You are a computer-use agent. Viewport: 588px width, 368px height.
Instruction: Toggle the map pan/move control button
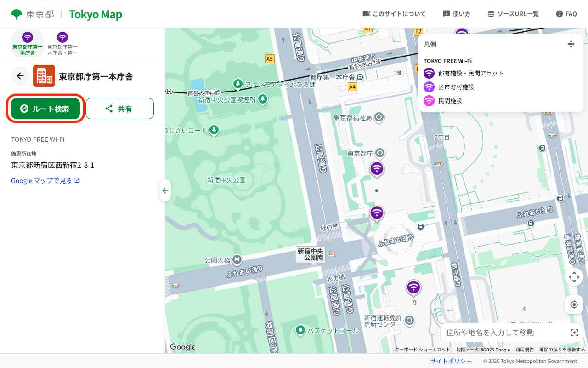[574, 277]
